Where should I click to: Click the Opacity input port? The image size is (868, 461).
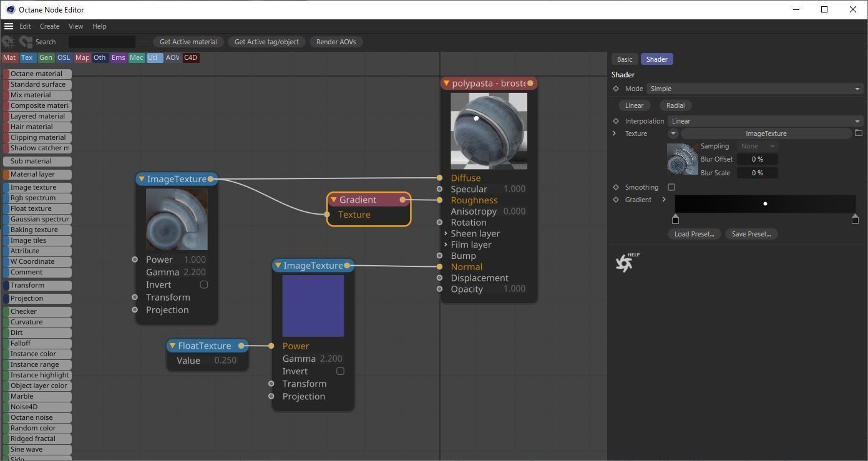[440, 289]
